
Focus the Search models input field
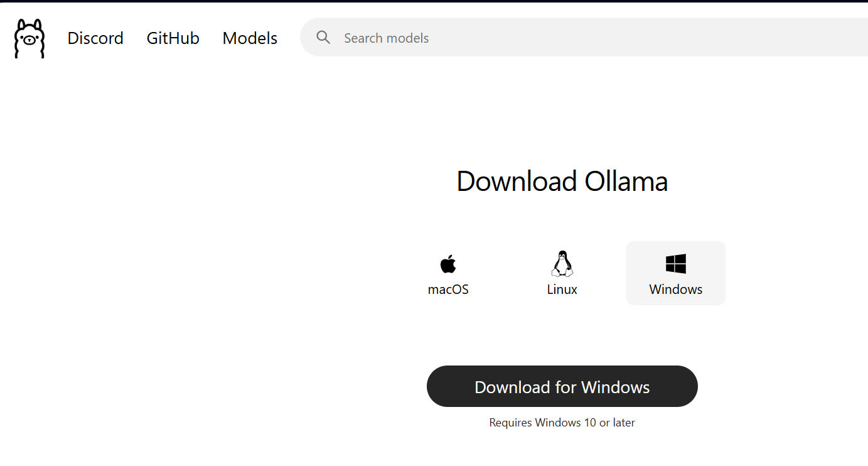[x=565, y=38]
